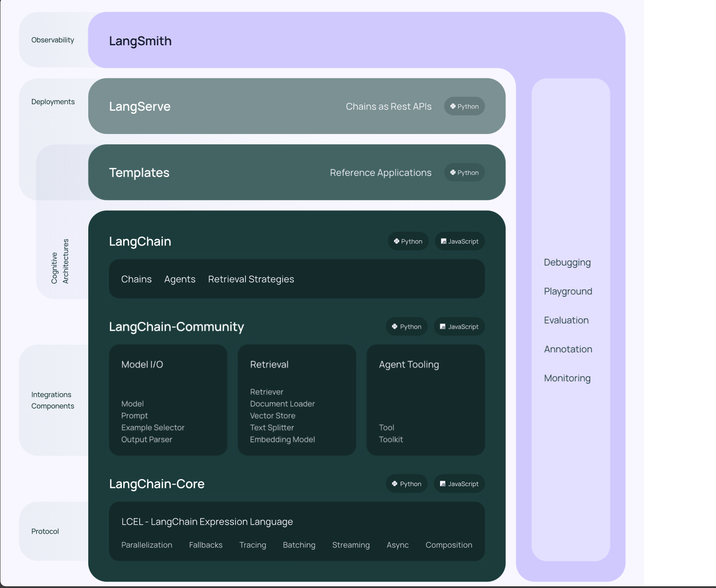Click the LangChain-Community heading
This screenshot has height=588, width=716.
click(x=177, y=327)
